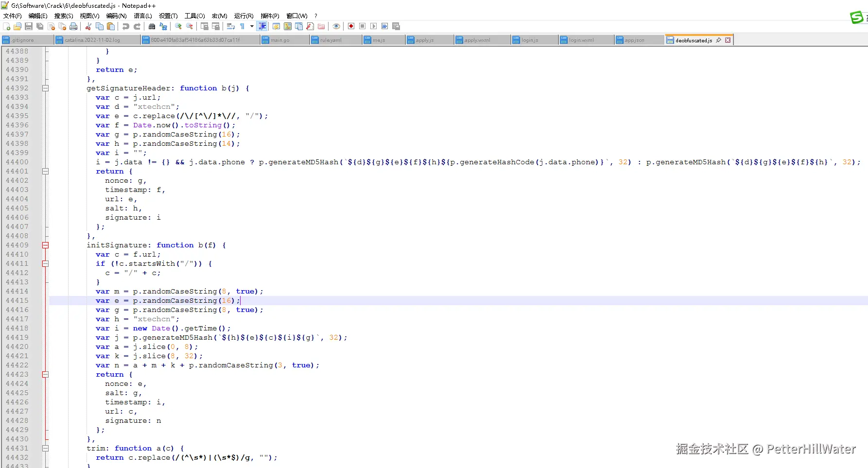868x468 pixels.
Task: Click the "xtechcn" string on line 44394
Action: [x=154, y=106]
